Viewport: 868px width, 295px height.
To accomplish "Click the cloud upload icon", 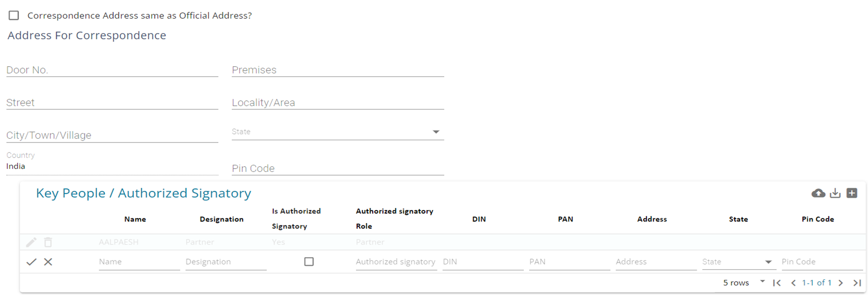I will 818,193.
